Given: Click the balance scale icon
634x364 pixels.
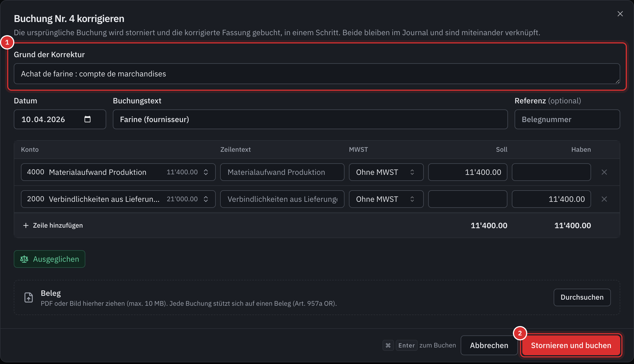Looking at the screenshot, I should [x=24, y=259].
